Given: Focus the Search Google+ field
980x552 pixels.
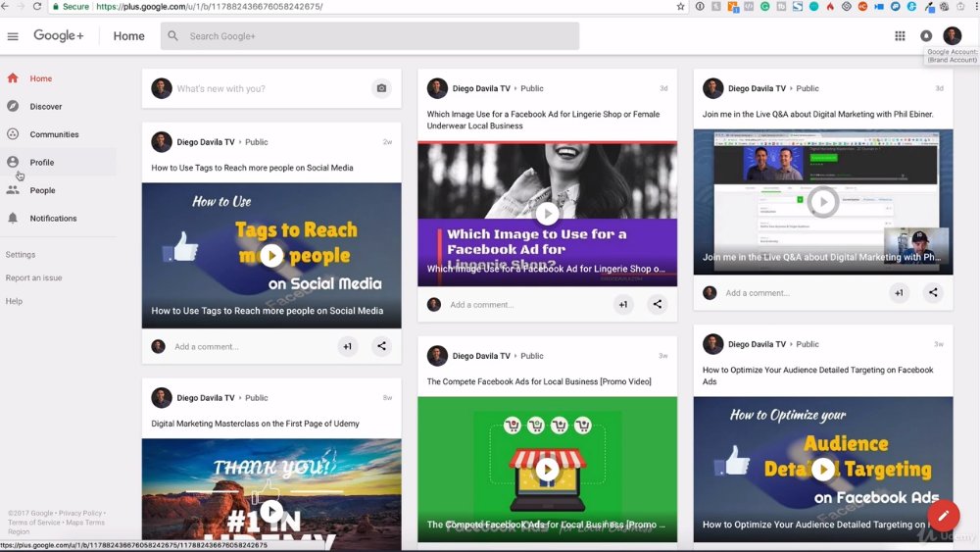Looking at the screenshot, I should click(369, 36).
